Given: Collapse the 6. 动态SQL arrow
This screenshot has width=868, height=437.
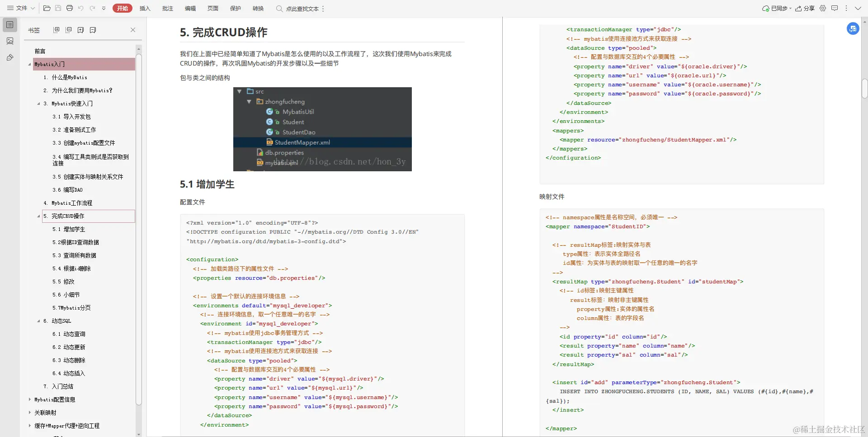Looking at the screenshot, I should (38, 321).
